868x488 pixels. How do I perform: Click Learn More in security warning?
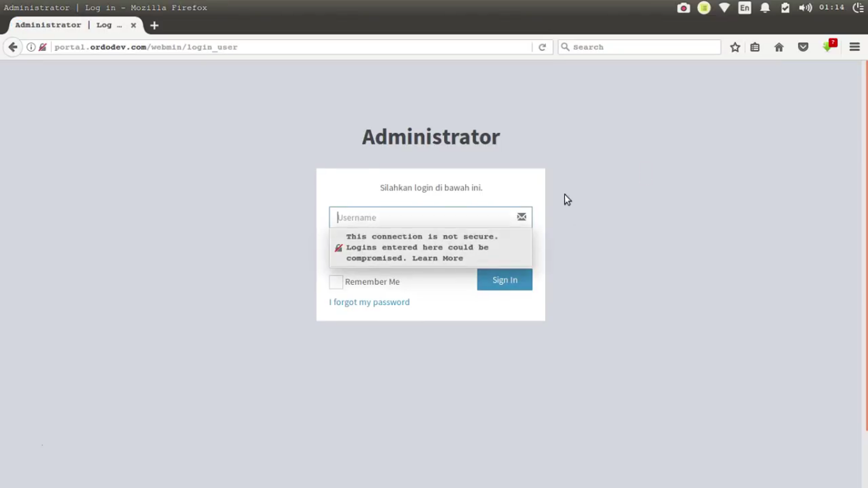point(437,258)
